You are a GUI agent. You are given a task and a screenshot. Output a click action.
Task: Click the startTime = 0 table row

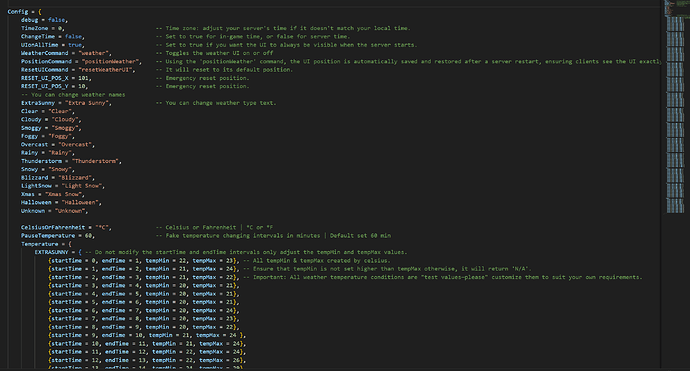(144, 261)
